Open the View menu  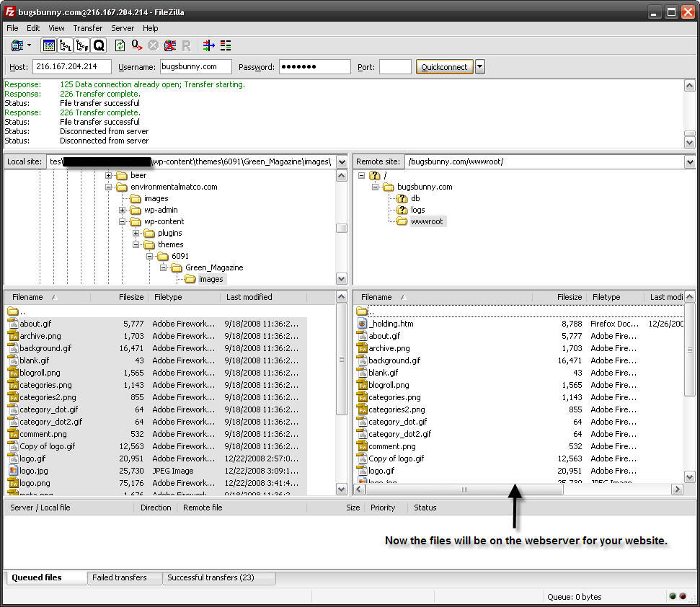pos(56,28)
